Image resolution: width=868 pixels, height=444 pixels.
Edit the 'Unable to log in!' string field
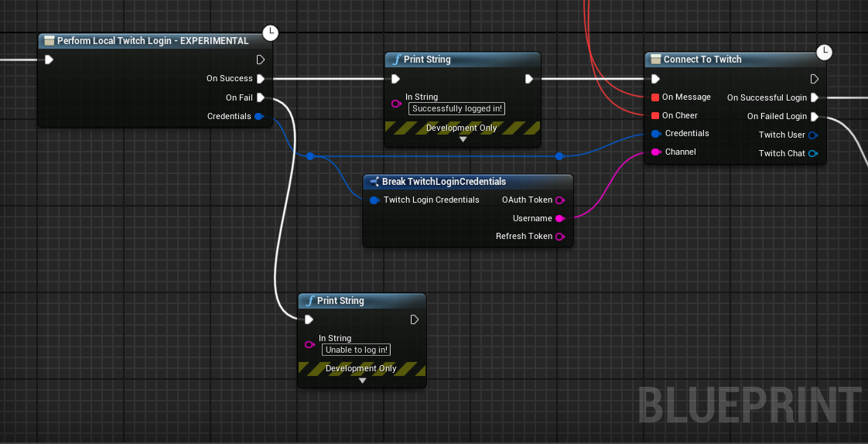[356, 350]
